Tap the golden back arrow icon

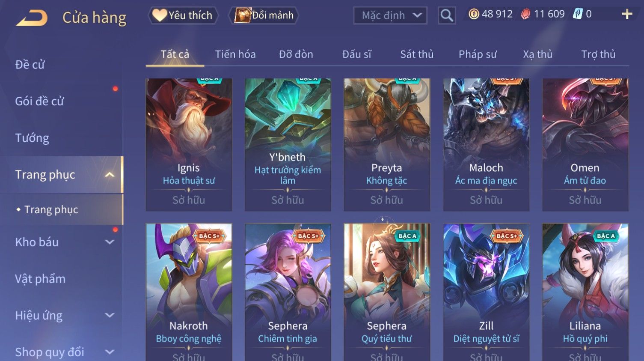tap(32, 18)
